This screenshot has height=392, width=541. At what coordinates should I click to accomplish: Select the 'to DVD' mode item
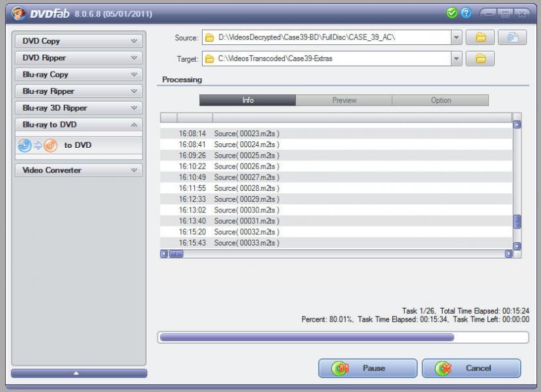point(79,145)
